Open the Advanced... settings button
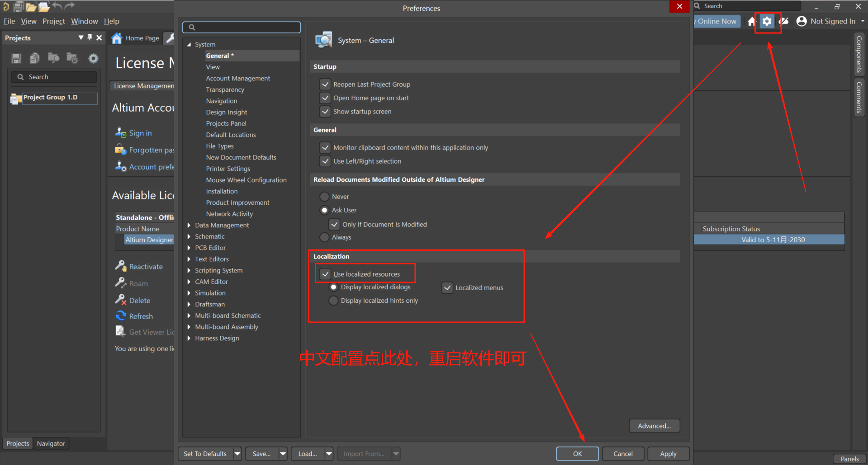The height and width of the screenshot is (465, 868). (654, 426)
